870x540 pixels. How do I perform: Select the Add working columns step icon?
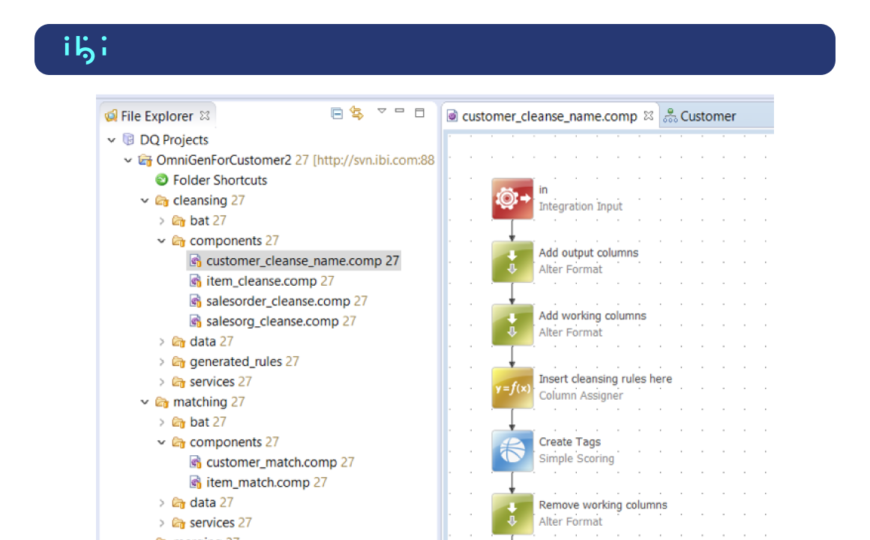click(512, 325)
